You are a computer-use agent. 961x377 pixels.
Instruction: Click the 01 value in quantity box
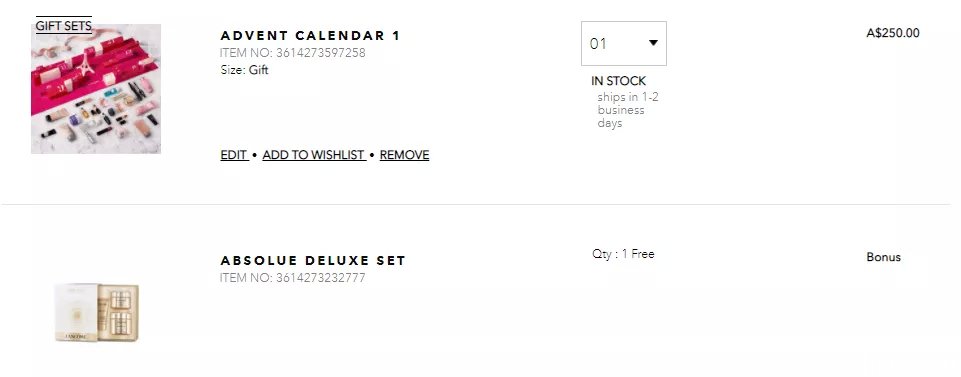pyautogui.click(x=598, y=44)
